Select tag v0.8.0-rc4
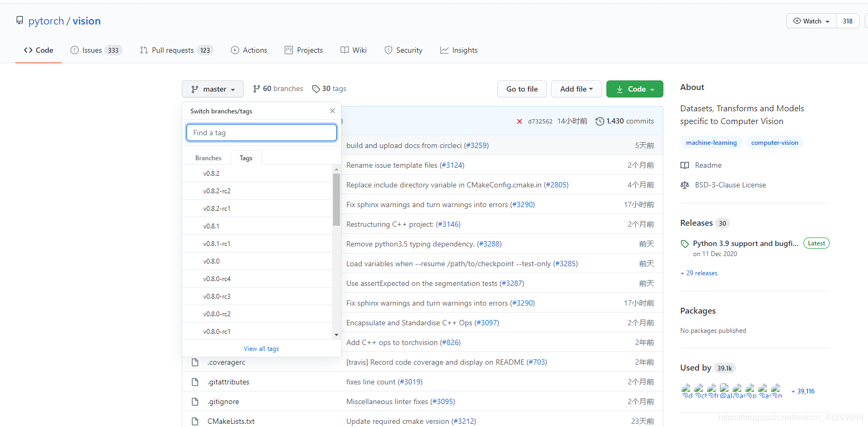 click(x=257, y=279)
